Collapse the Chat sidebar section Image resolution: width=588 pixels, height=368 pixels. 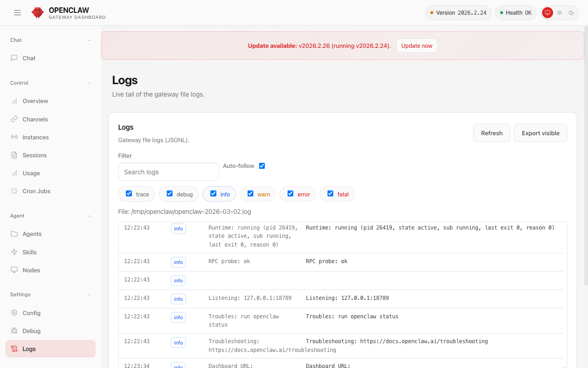[89, 40]
